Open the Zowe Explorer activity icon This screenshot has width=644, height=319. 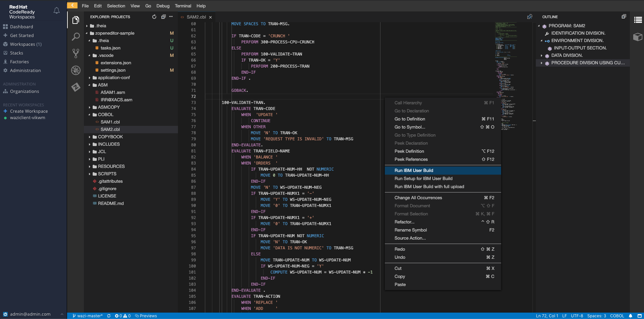coord(75,87)
